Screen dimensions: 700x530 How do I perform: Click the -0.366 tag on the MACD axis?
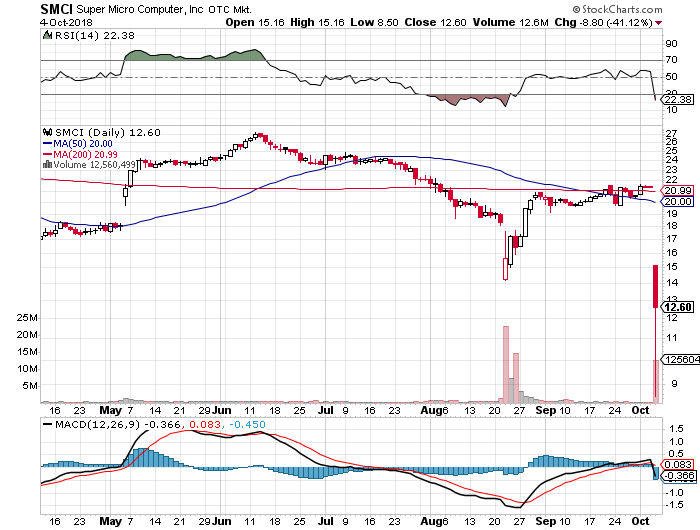tap(678, 476)
